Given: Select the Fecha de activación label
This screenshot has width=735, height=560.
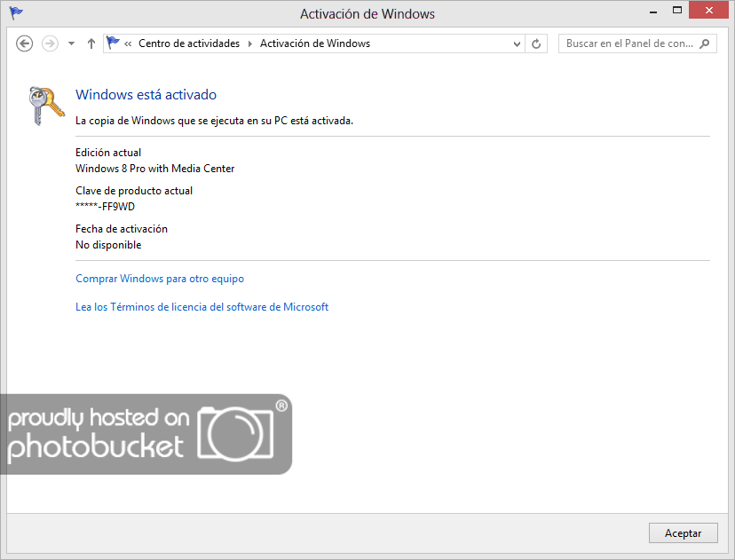Looking at the screenshot, I should point(122,229).
